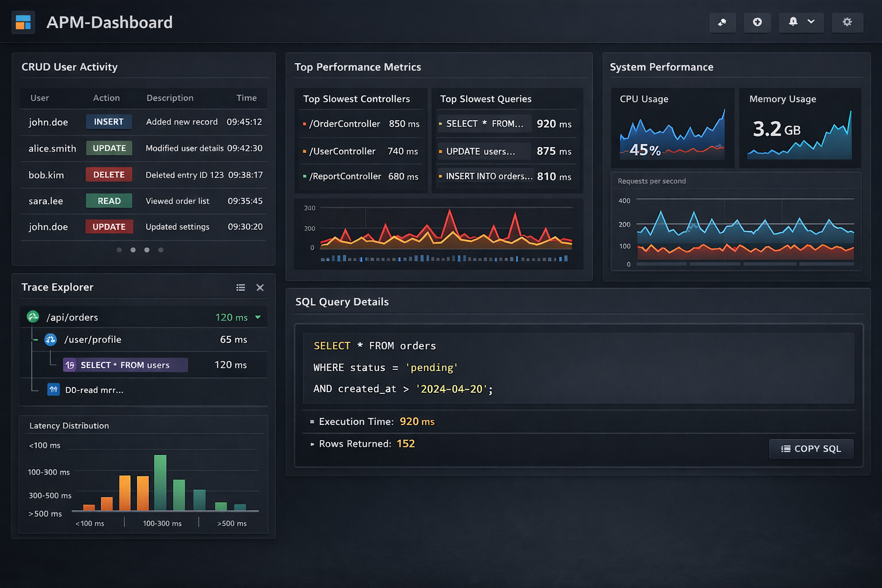Screen dimensions: 882x588
Task: Select the Top Slowest Controllers header
Action: click(357, 99)
